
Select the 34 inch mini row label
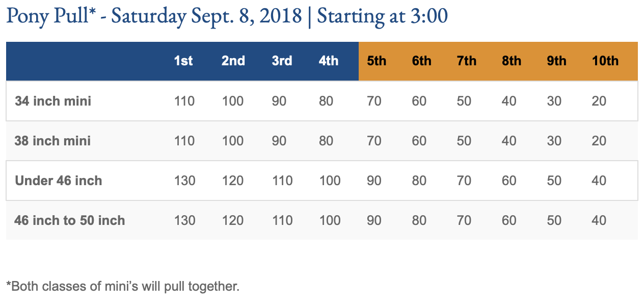point(53,101)
